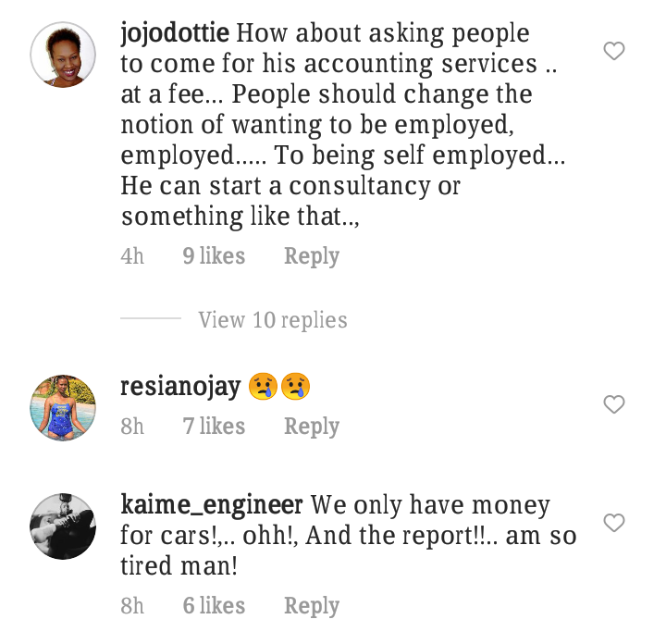Open jojodottie's profile picture
This screenshot has width=666, height=644.
coord(63,55)
